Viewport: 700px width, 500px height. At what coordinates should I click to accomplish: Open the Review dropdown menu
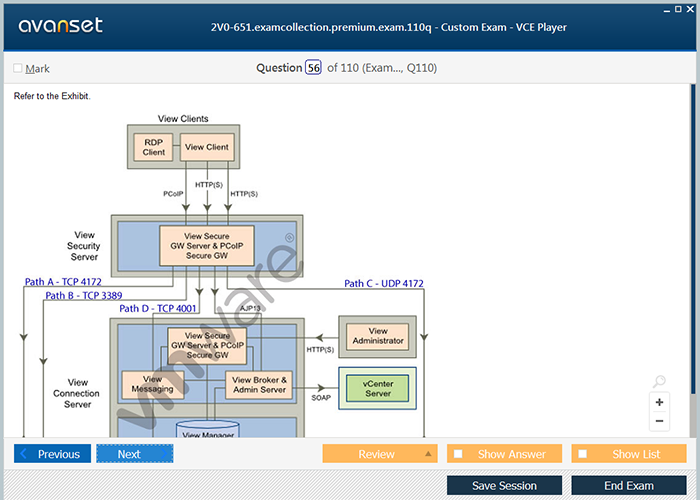point(380,454)
